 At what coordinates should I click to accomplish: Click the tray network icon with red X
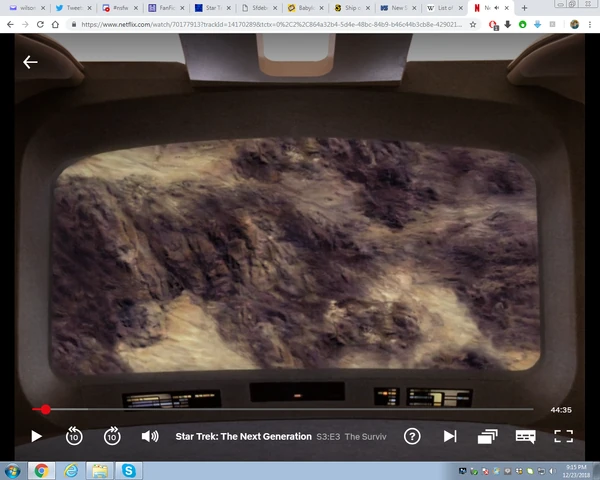[485, 471]
